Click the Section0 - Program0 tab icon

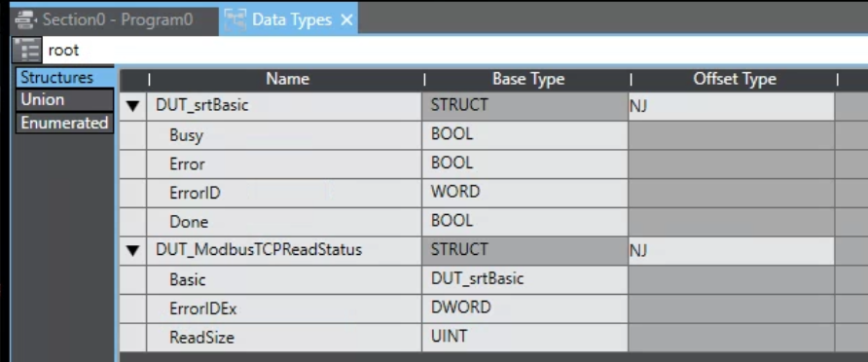(x=25, y=19)
